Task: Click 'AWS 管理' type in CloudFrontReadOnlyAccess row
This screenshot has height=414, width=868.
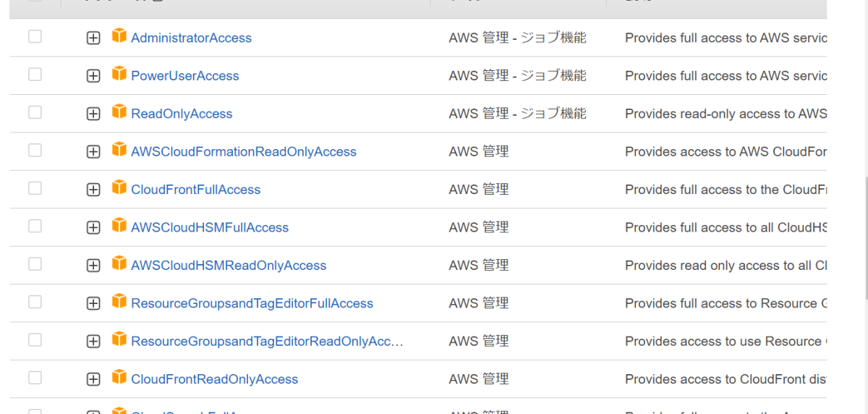Action: tap(479, 379)
